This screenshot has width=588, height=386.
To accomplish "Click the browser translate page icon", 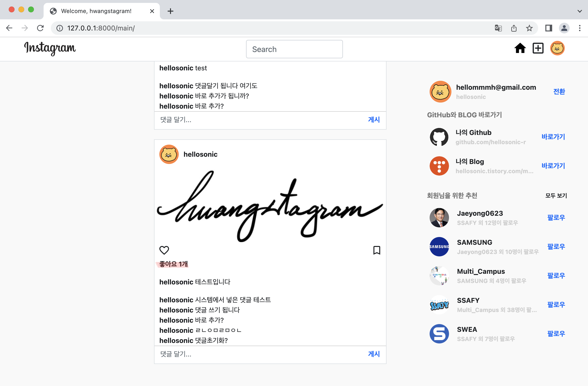I will pos(498,28).
